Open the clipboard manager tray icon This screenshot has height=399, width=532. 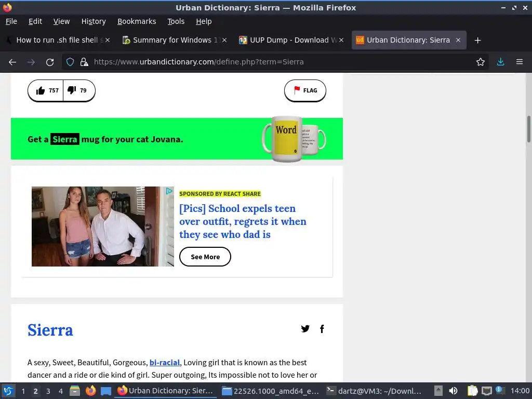click(x=472, y=391)
